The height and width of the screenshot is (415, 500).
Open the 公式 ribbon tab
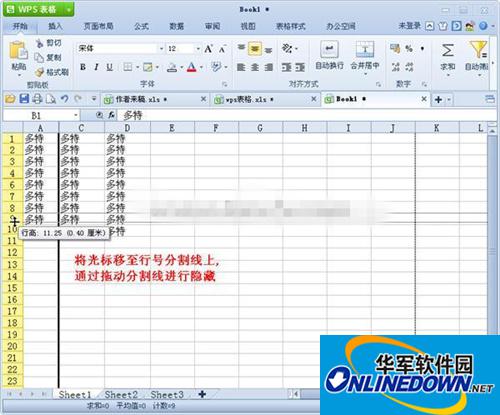pos(141,26)
